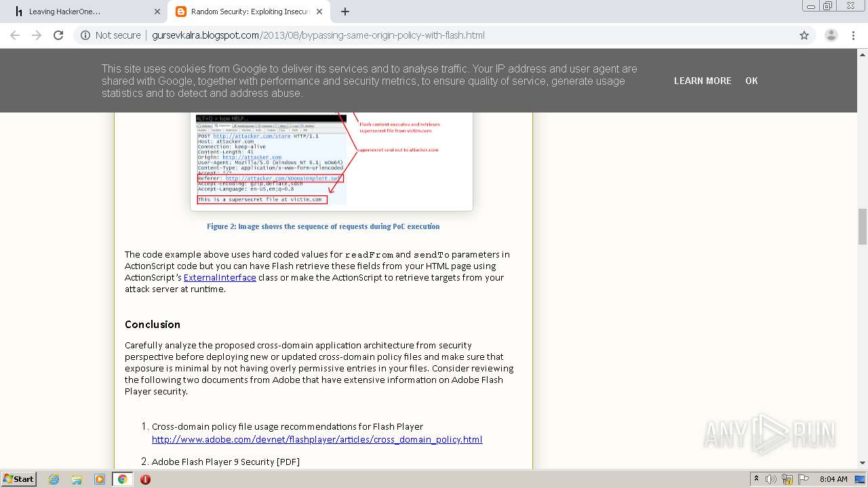Click scrollbar up arrow
The height and width of the screenshot is (488, 868).
click(x=863, y=53)
